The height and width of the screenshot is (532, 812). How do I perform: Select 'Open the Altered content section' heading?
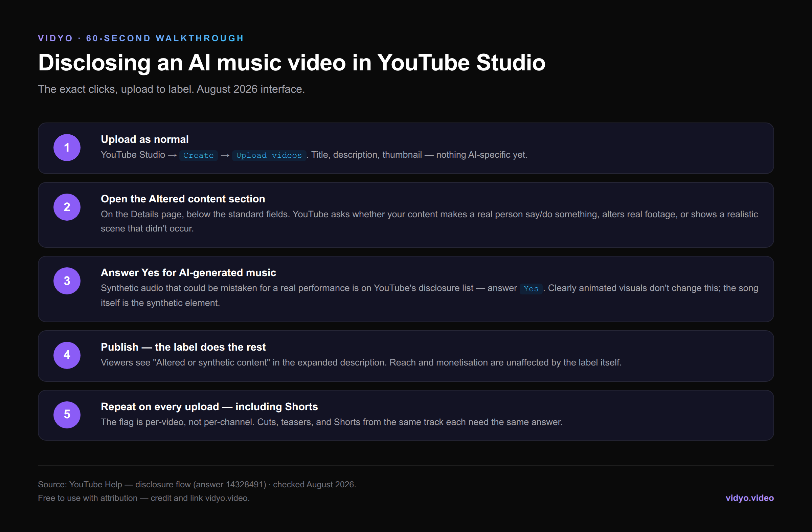point(183,199)
